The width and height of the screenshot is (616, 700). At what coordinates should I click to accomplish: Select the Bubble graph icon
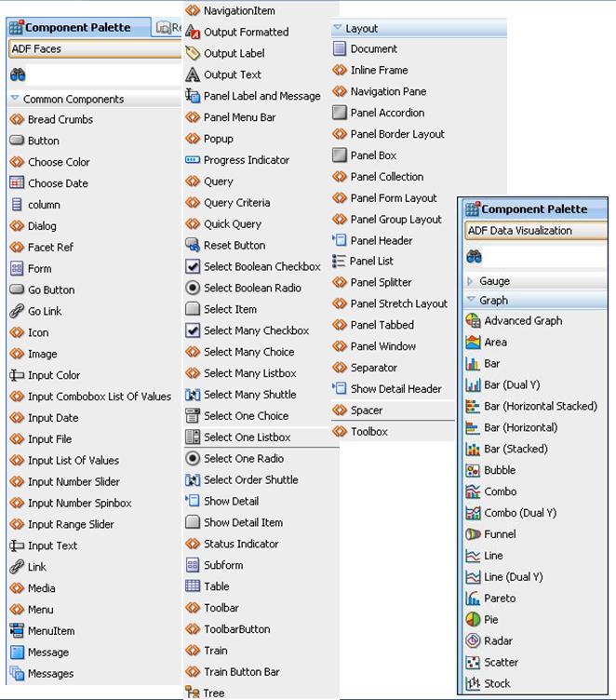(x=473, y=470)
